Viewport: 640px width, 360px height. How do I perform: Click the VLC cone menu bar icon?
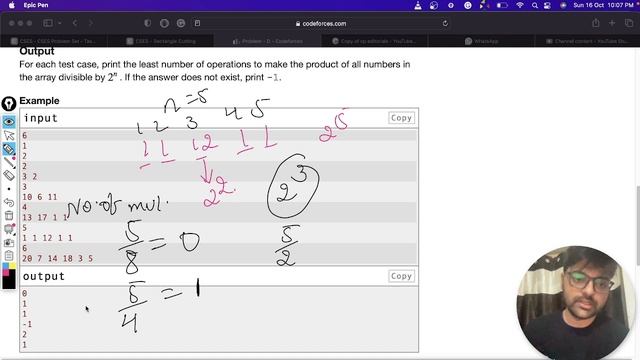point(418,5)
